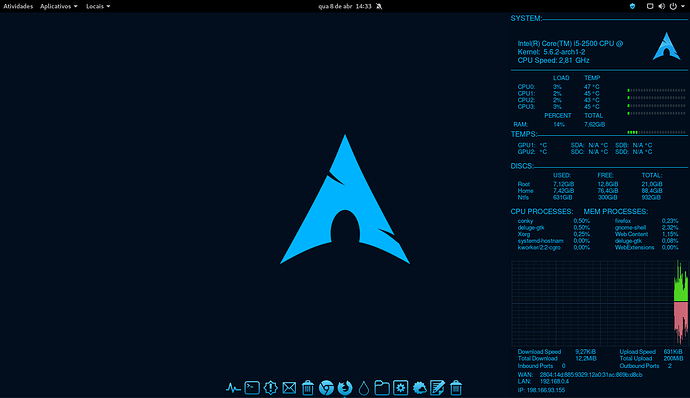Open the Aplicativos menu
Screen dimensions: 690x398
pos(59,6)
